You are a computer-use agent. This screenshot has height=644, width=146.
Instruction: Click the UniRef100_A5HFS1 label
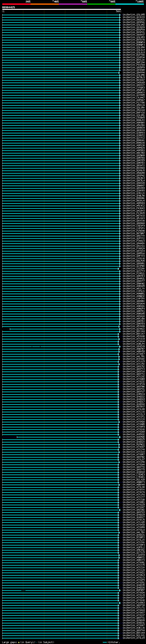(133, 90)
